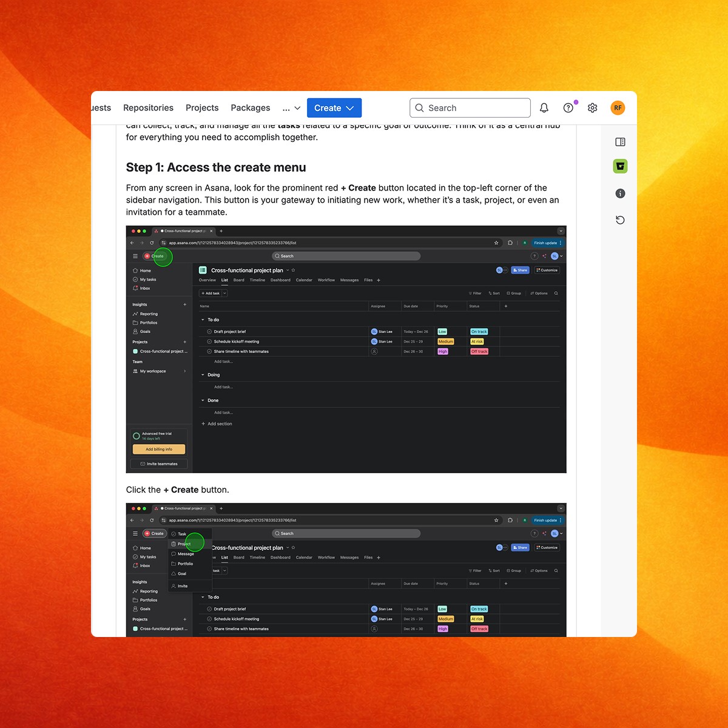
Task: Open the RF user avatar menu
Action: (x=618, y=108)
